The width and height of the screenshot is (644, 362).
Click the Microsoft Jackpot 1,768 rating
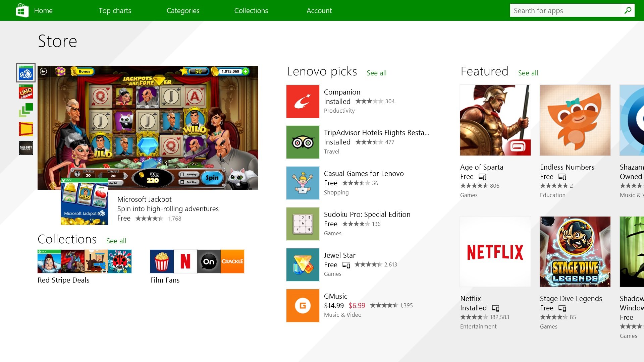click(158, 219)
